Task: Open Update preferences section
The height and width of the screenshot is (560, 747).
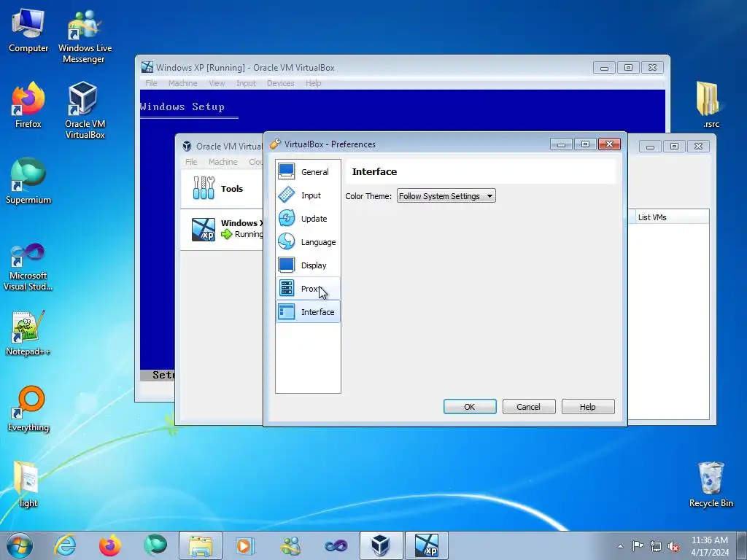Action: [x=308, y=219]
